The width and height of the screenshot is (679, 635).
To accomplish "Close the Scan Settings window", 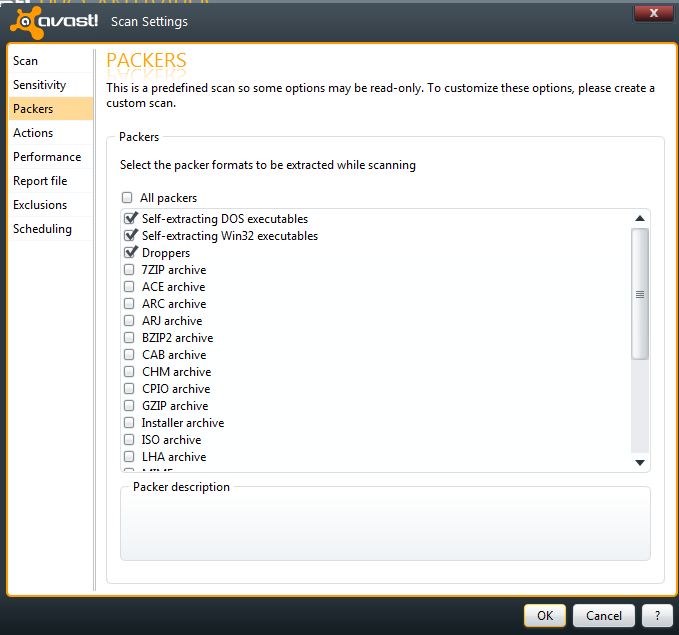I will pyautogui.click(x=653, y=13).
